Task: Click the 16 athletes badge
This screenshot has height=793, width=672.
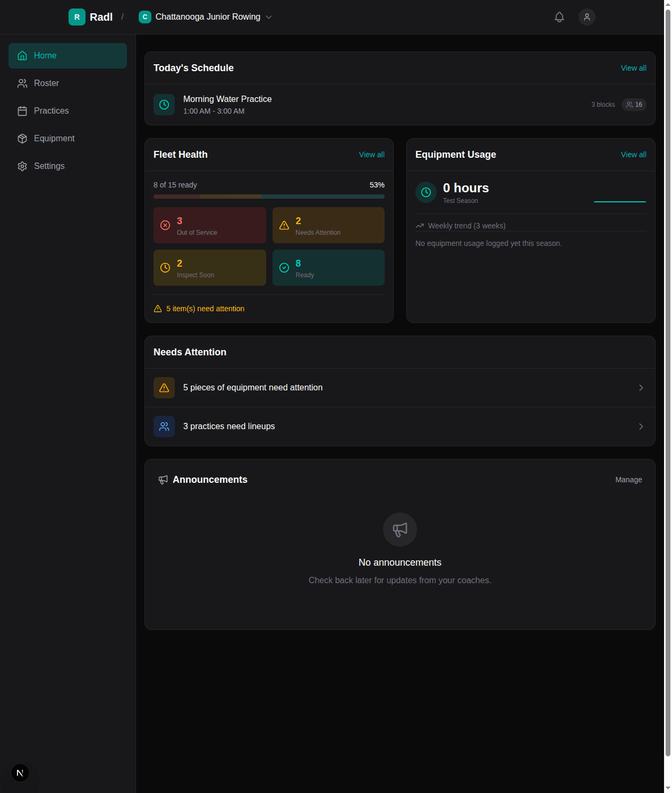Action: coord(634,105)
